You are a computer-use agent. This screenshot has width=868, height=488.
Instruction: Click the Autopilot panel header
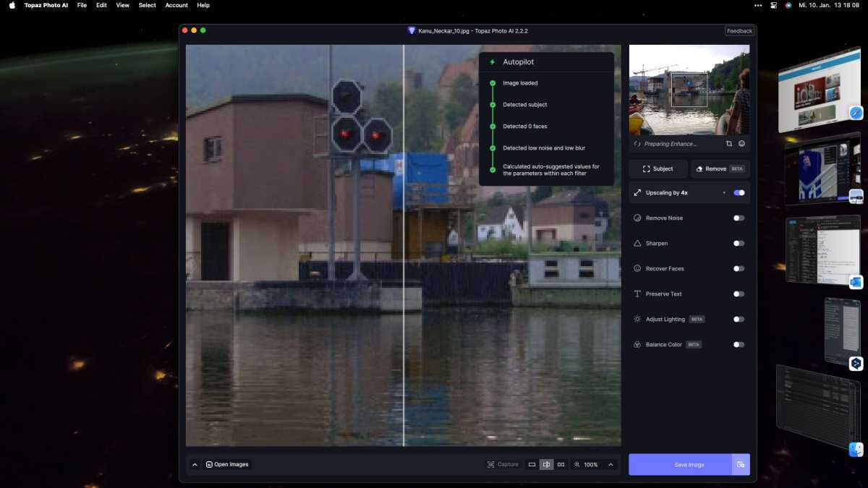point(546,62)
